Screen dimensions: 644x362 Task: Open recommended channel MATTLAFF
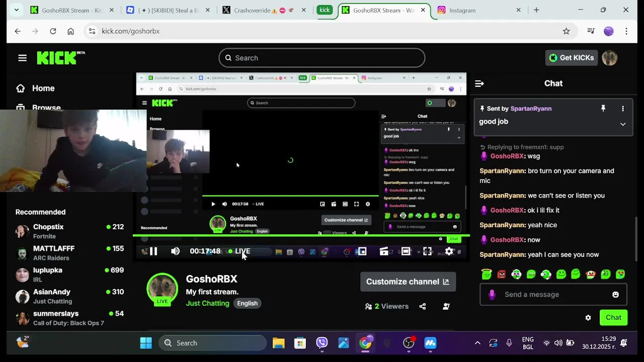69,253
